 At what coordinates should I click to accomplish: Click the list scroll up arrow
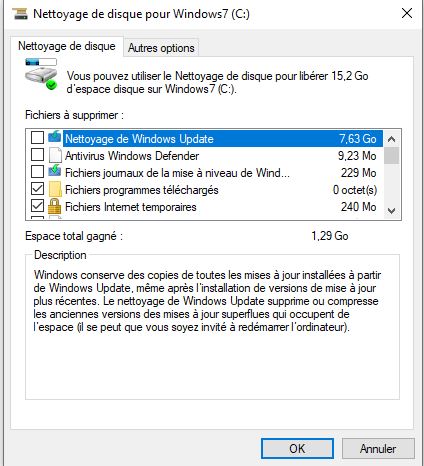pos(392,139)
